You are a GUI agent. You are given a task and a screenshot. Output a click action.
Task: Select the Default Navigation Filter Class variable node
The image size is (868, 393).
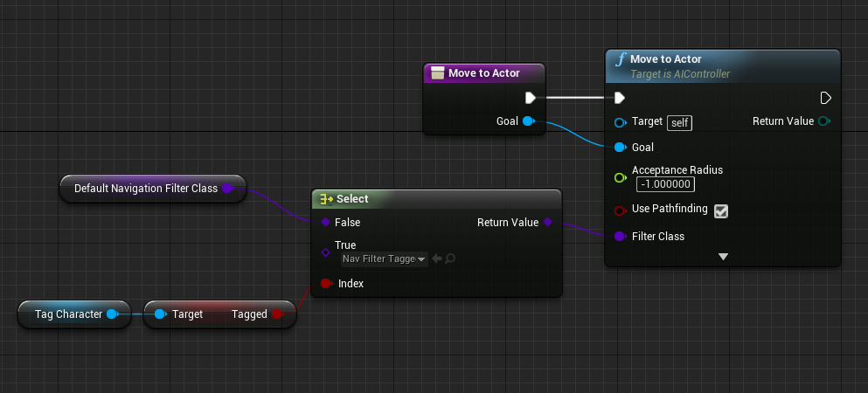145,188
